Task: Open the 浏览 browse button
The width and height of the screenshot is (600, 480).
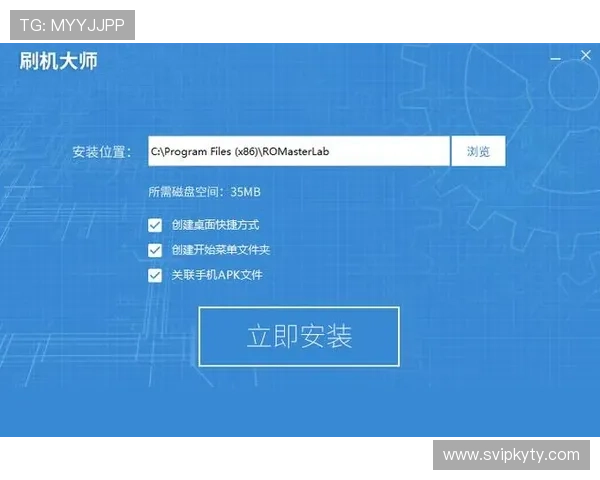Action: (478, 151)
